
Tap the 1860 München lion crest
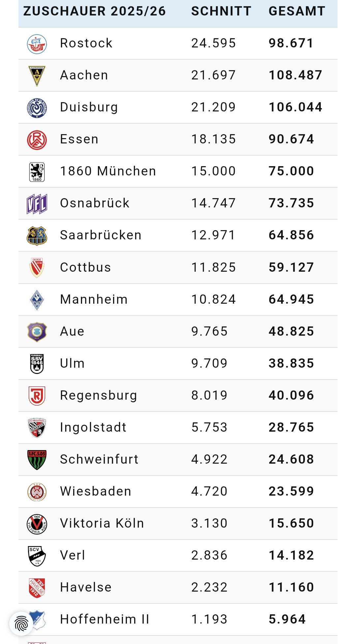tap(37, 172)
